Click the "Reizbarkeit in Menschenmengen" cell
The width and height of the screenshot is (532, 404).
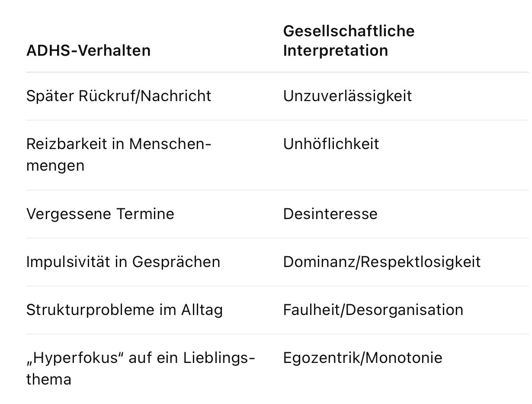pyautogui.click(x=119, y=154)
